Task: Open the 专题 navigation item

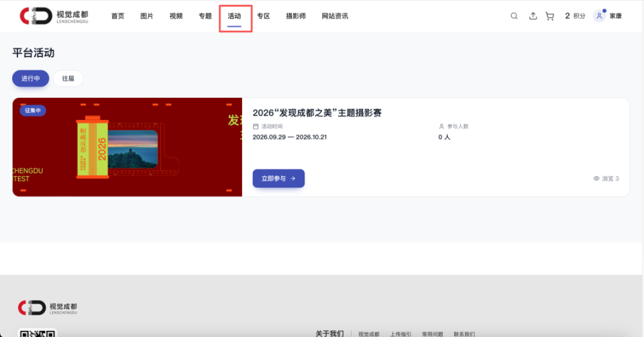Action: tap(205, 16)
